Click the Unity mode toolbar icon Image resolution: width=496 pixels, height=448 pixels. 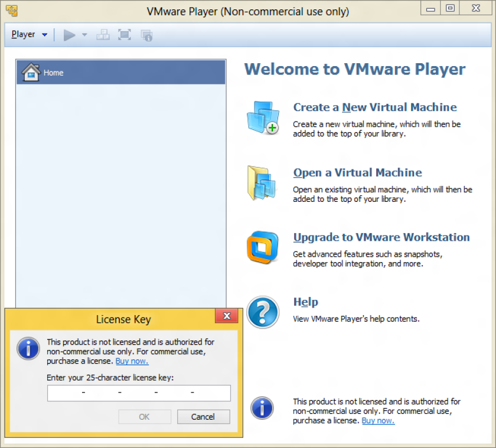tap(147, 35)
